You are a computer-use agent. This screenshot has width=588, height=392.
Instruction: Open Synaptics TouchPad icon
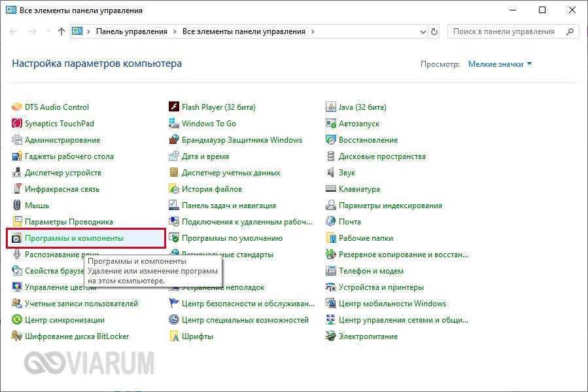click(x=17, y=124)
